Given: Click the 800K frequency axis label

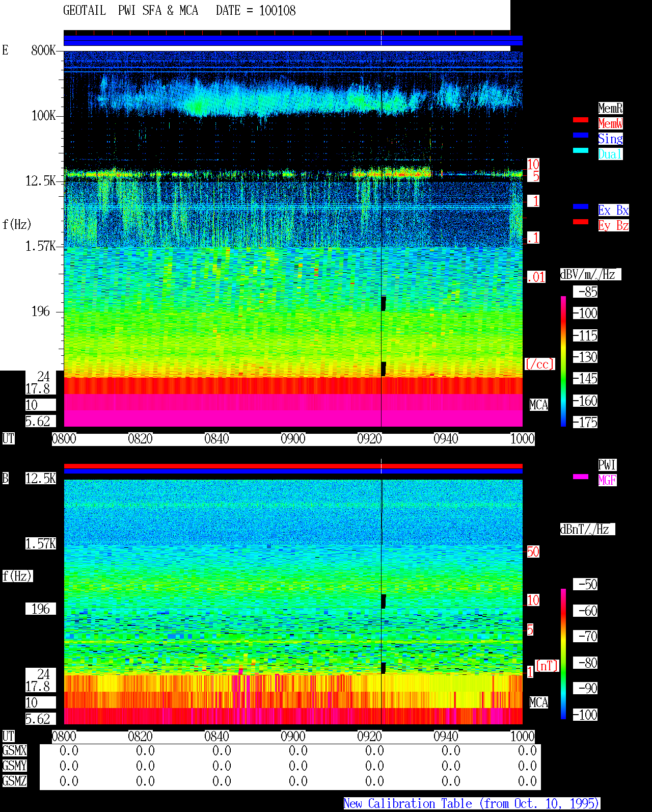Looking at the screenshot, I should coord(43,50).
